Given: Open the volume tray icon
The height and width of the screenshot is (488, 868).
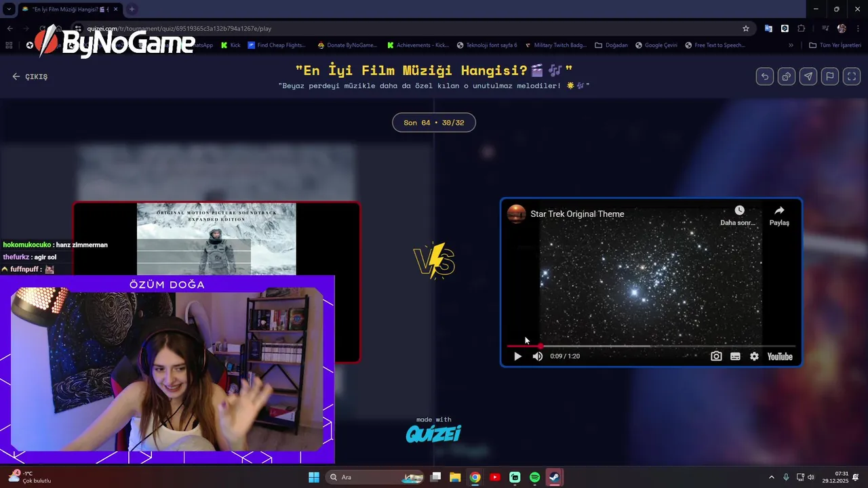Looking at the screenshot, I should pyautogui.click(x=811, y=477).
